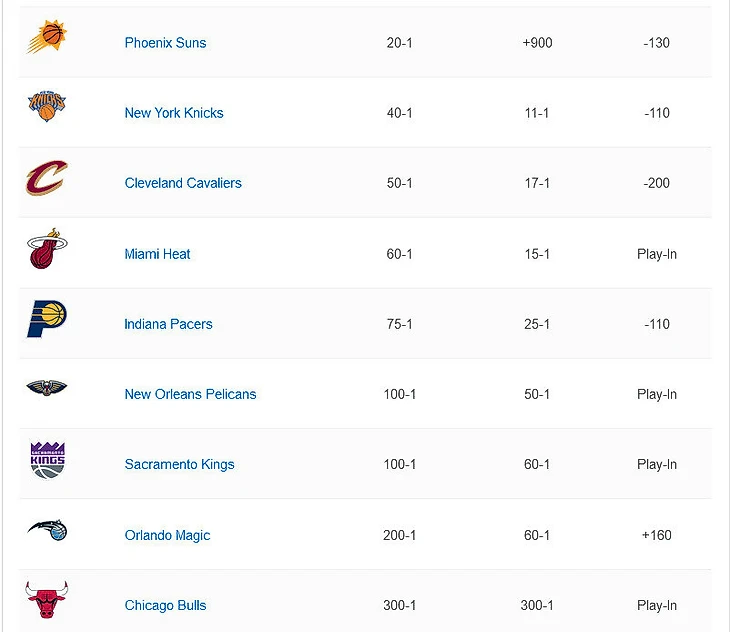Click the New Orleans Pelicans logo
The height and width of the screenshot is (632, 730).
[47, 388]
